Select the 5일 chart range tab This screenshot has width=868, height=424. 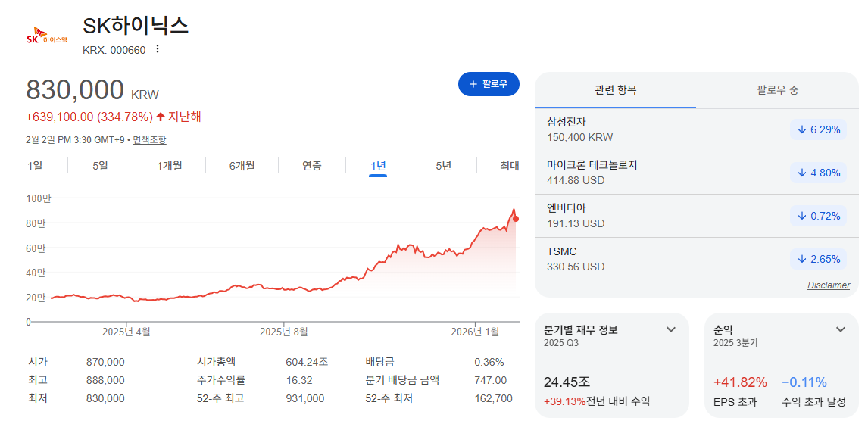[100, 165]
